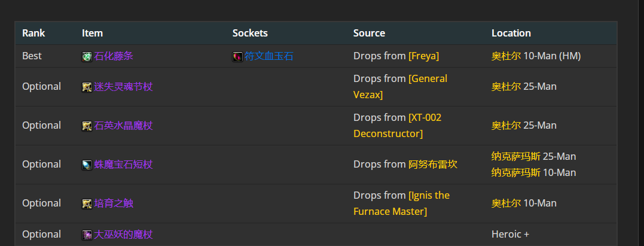Click the 石化藤条 item icon

click(x=87, y=57)
